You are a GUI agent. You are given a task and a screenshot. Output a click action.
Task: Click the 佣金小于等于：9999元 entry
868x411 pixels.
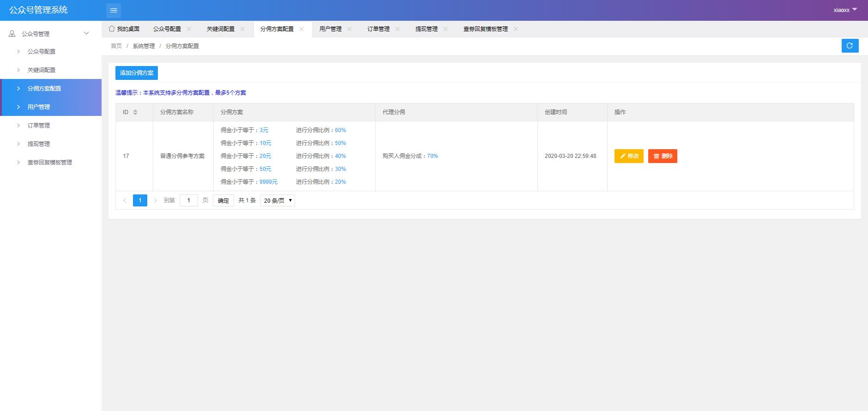pos(249,182)
